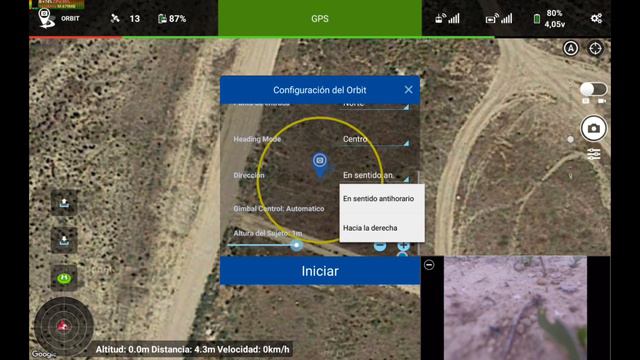Image resolution: width=640 pixels, height=360 pixels.
Task: Open the settings gears icon
Action: (596, 18)
